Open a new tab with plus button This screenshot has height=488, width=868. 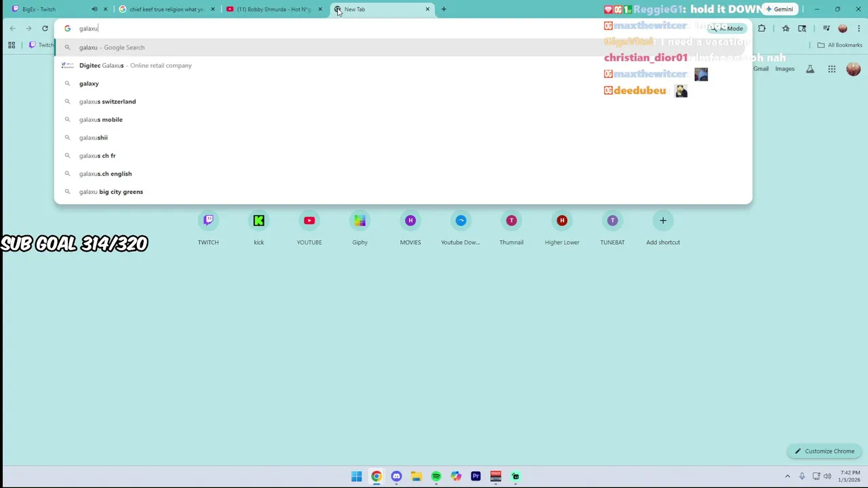[443, 9]
